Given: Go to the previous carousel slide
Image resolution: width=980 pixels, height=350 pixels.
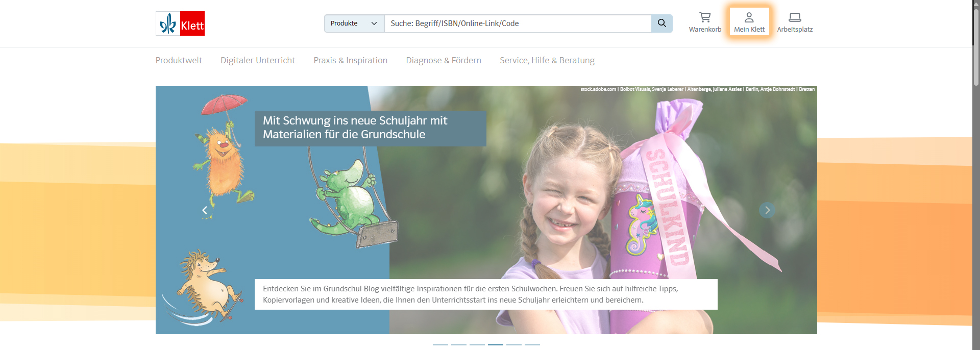Looking at the screenshot, I should (x=205, y=210).
